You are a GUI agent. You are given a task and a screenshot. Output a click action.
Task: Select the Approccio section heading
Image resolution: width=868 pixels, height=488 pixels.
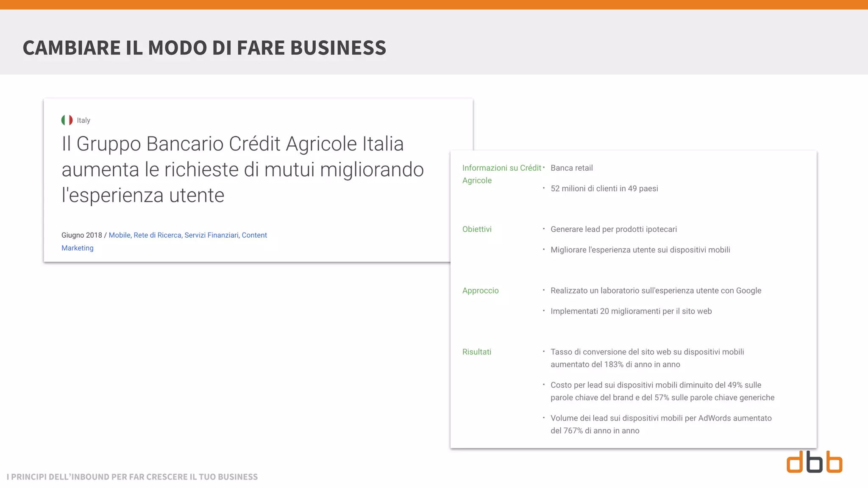[480, 291]
